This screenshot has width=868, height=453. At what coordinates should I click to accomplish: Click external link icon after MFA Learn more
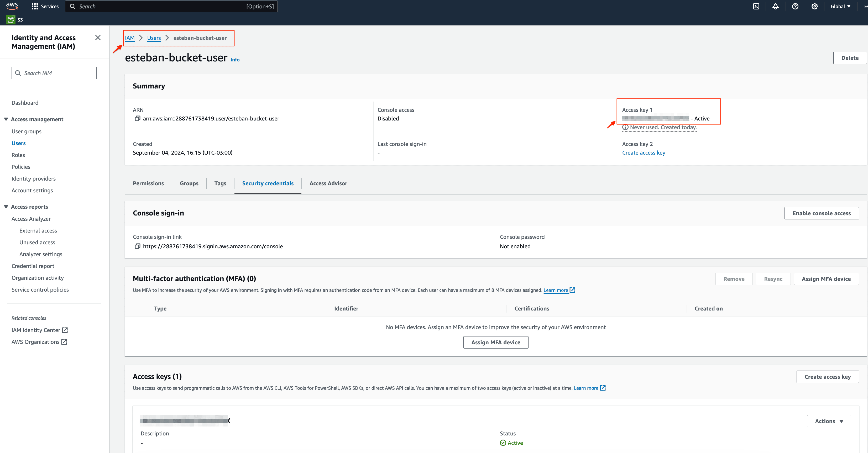[572, 290]
